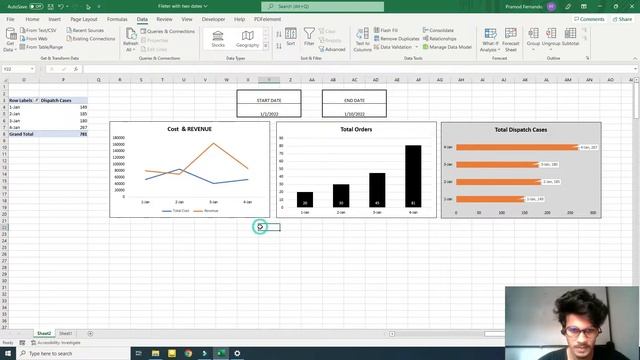Click the Comments button

589,19
